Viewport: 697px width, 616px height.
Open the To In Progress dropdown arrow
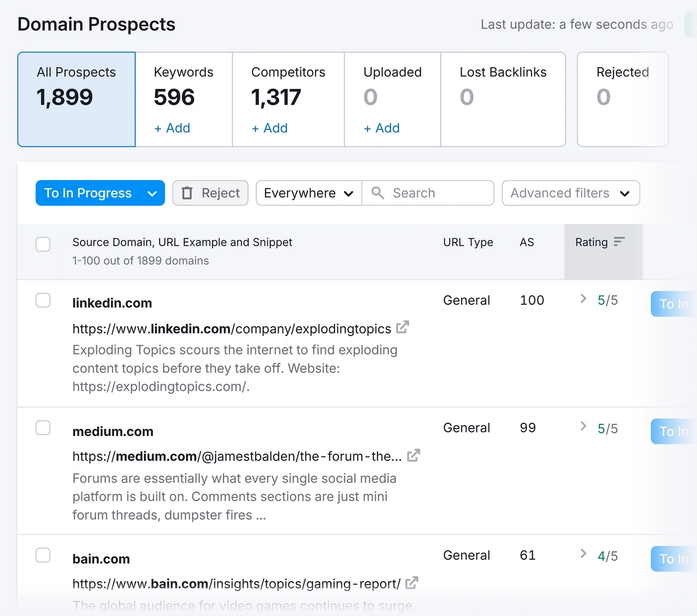[152, 193]
